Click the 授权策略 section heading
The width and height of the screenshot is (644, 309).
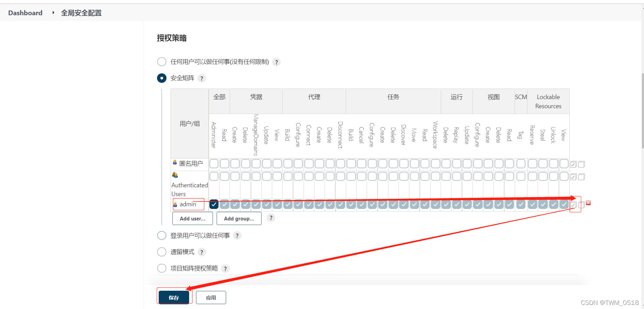tap(172, 38)
